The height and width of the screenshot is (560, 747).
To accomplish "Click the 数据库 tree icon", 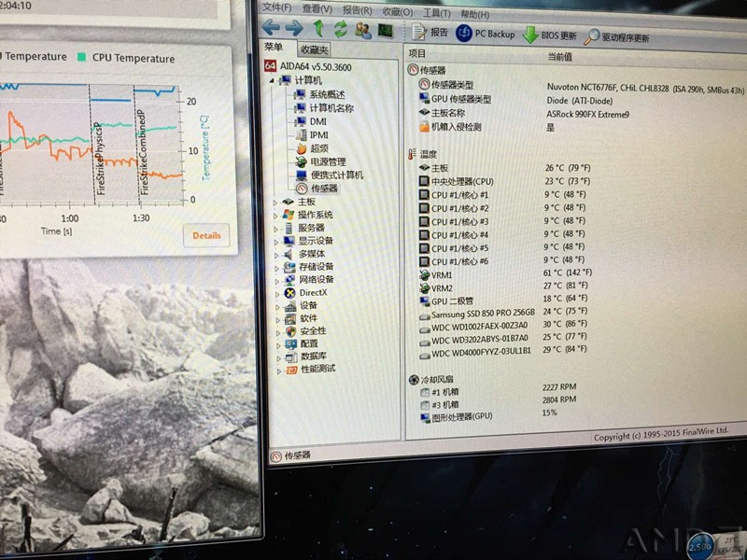I will point(291,357).
